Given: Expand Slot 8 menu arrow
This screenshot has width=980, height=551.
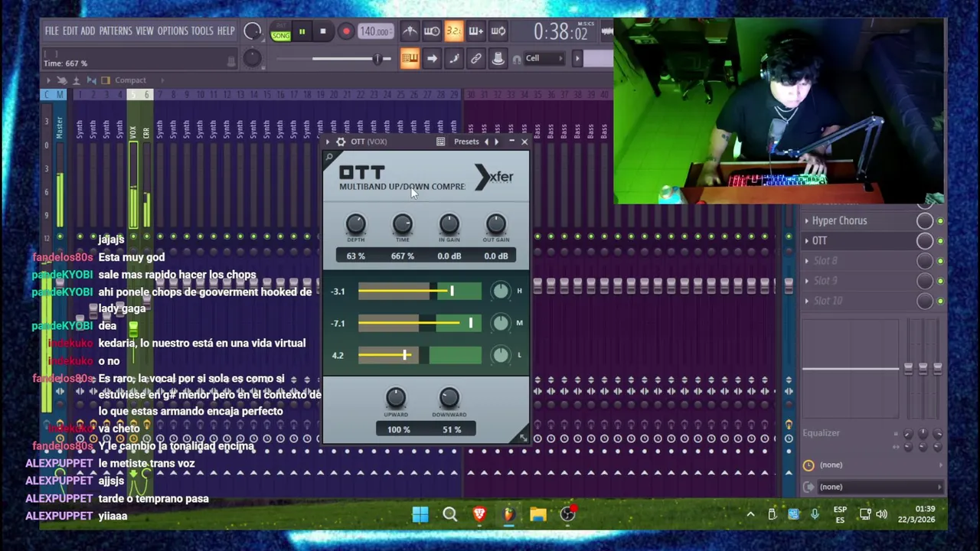Looking at the screenshot, I should tap(806, 261).
